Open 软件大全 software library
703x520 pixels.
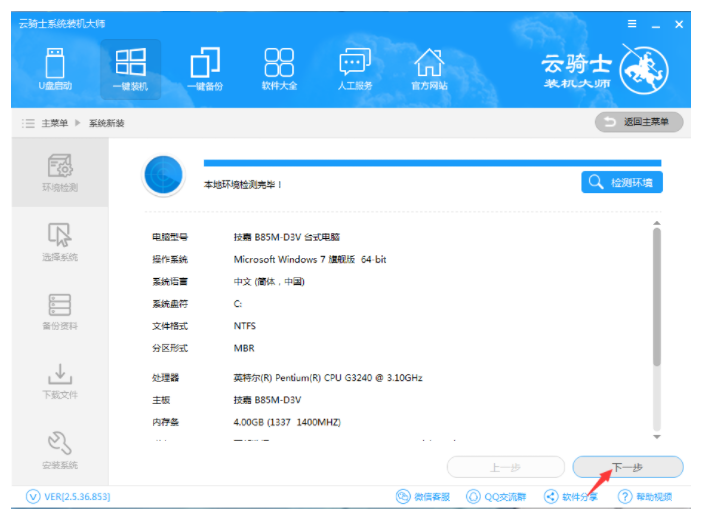click(279, 69)
